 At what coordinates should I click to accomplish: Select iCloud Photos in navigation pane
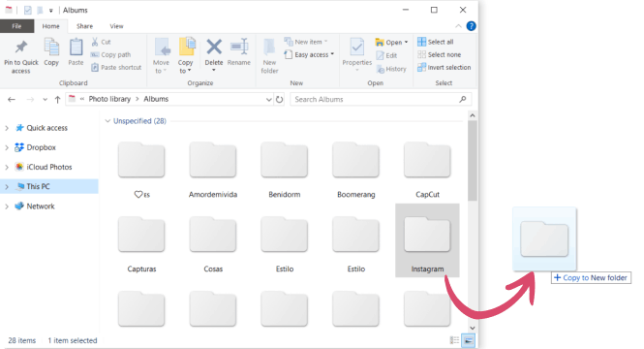[x=48, y=168]
